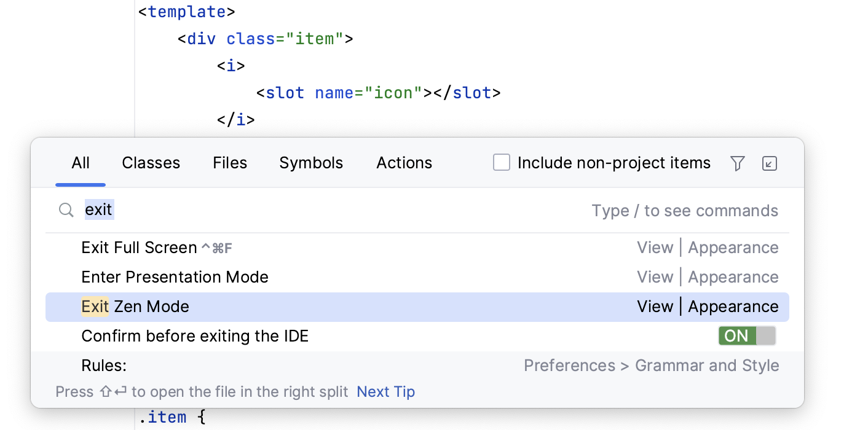
Task: Enable Include non-project items
Action: pos(502,162)
